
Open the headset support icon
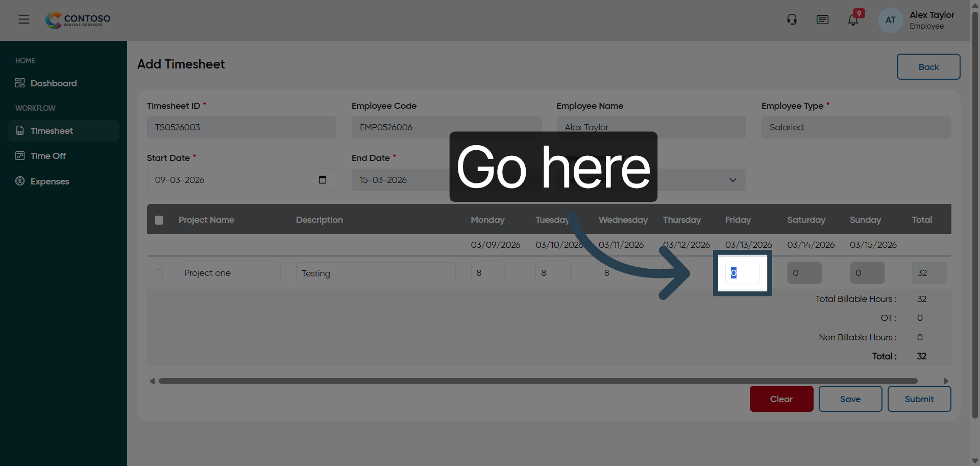(x=792, y=19)
